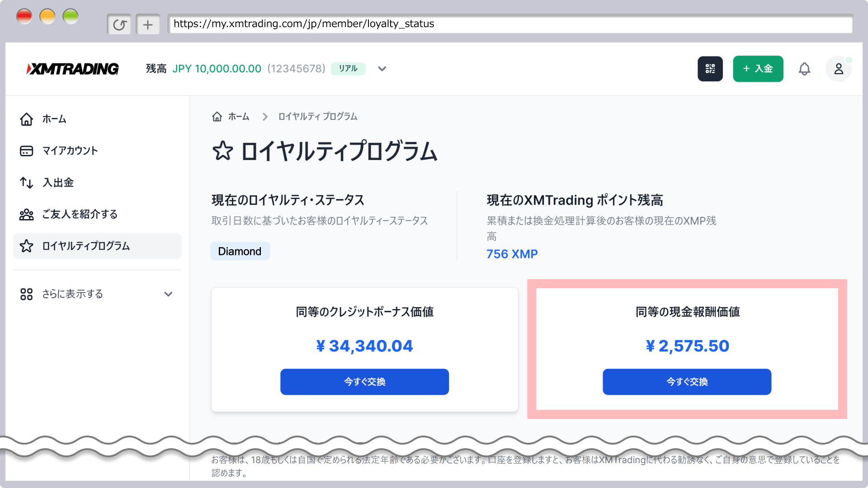Click the ご友人を紹介する people icon

[x=26, y=214]
